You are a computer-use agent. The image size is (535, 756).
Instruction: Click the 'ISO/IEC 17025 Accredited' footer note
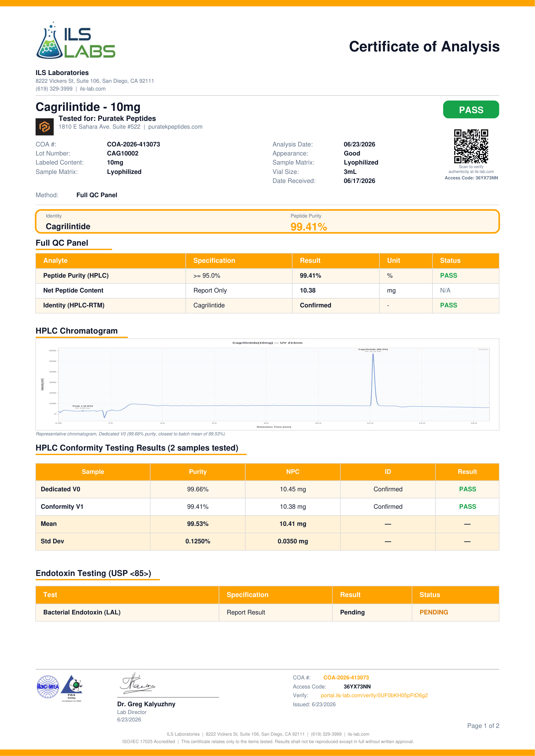[148, 742]
